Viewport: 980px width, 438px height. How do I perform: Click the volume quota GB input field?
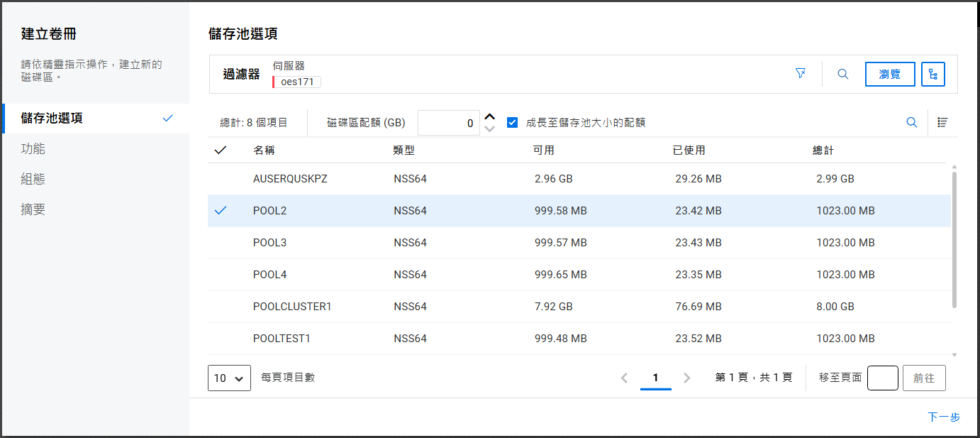pyautogui.click(x=448, y=123)
